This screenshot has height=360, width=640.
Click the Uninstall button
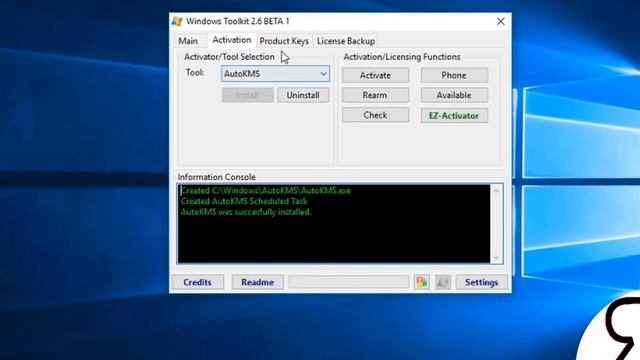[x=303, y=95]
